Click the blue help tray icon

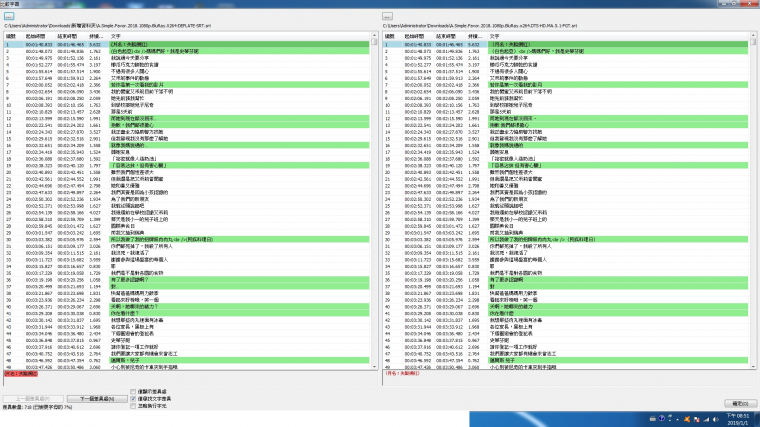(661, 419)
